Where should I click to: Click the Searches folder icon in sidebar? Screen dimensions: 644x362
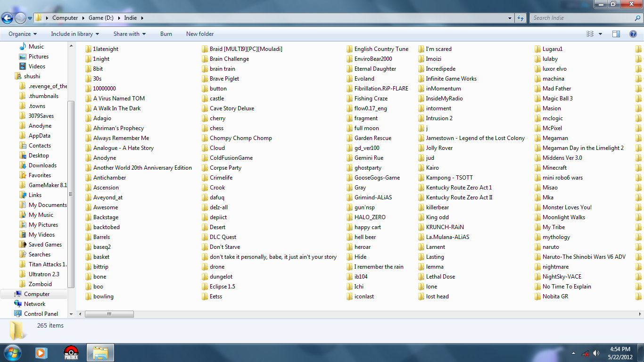tap(22, 255)
